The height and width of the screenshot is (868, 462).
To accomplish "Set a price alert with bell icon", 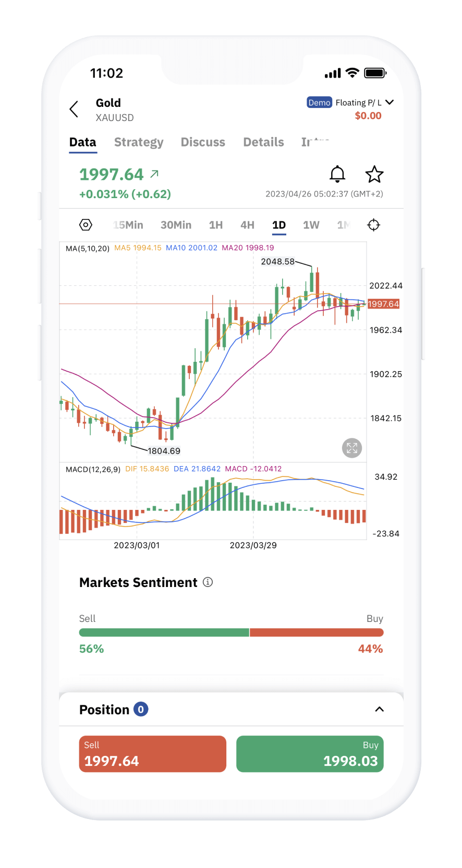I will click(337, 174).
